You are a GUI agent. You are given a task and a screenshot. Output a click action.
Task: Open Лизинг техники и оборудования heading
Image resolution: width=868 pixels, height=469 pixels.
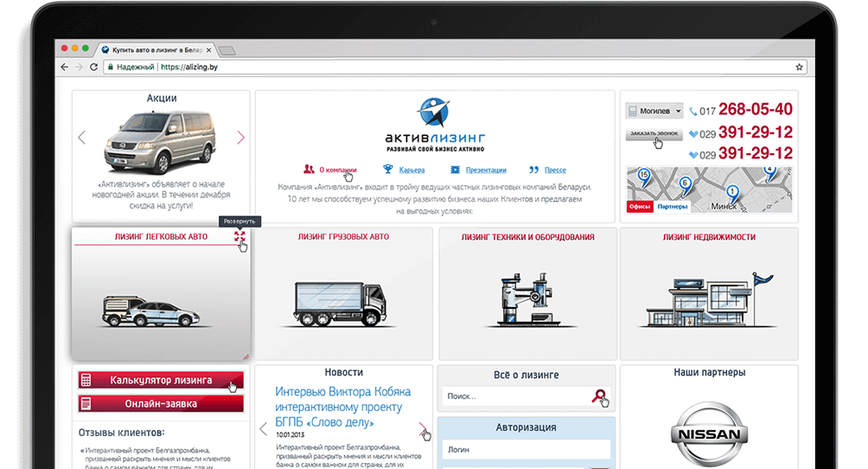527,237
